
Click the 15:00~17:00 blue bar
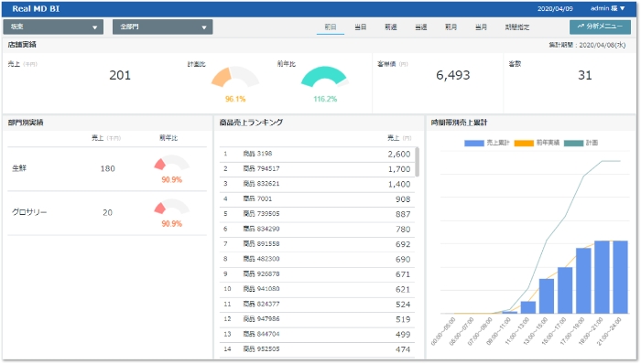coord(565,291)
